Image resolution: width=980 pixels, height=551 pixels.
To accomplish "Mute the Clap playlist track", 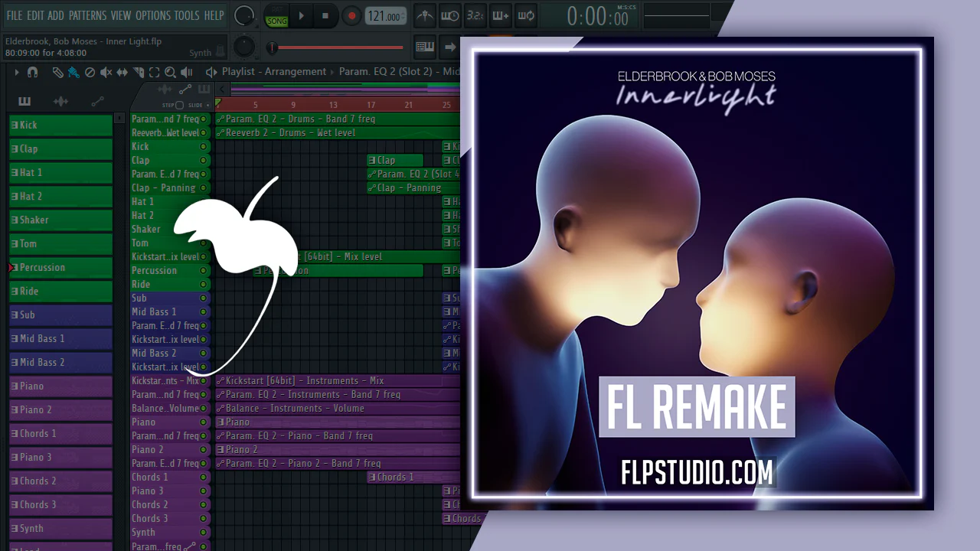I will coord(204,161).
